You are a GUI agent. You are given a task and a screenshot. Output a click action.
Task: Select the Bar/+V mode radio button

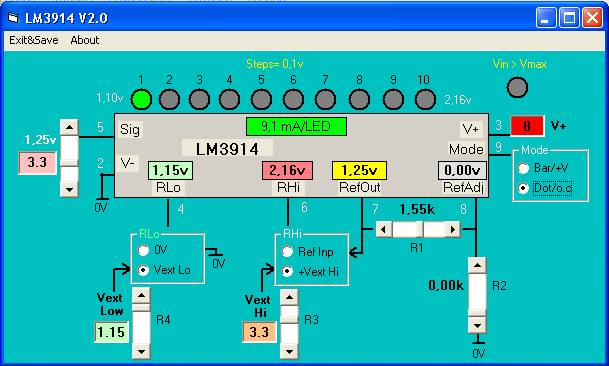click(x=524, y=168)
